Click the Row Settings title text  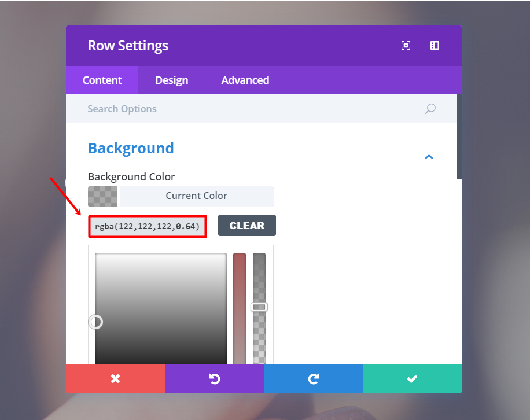click(x=128, y=46)
